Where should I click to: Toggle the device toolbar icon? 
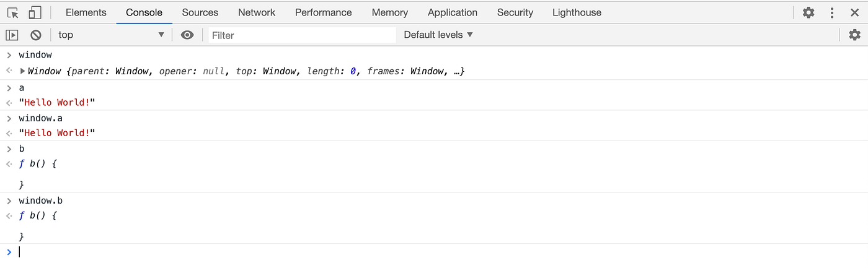click(35, 12)
